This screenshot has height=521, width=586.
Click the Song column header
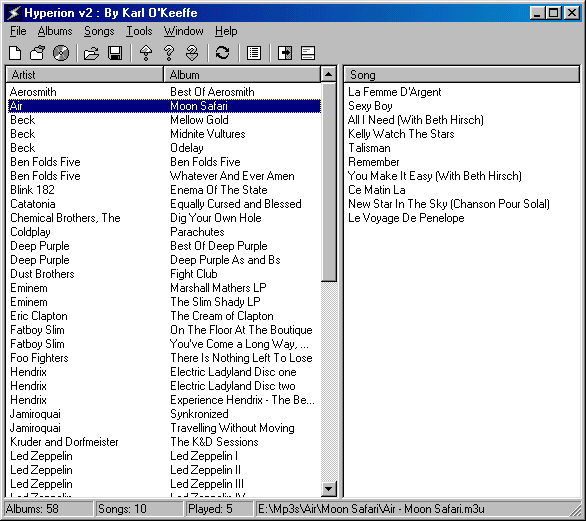462,75
